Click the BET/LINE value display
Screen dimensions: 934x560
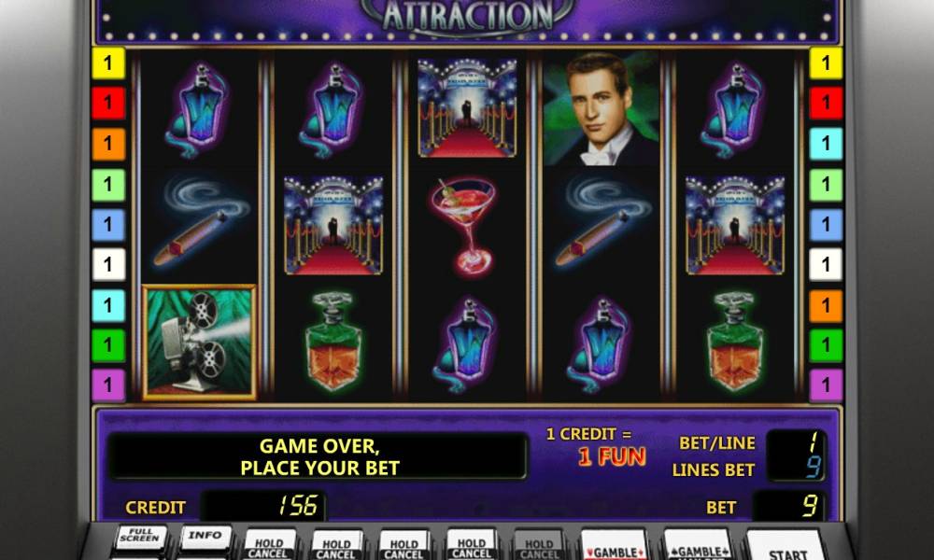click(x=797, y=442)
